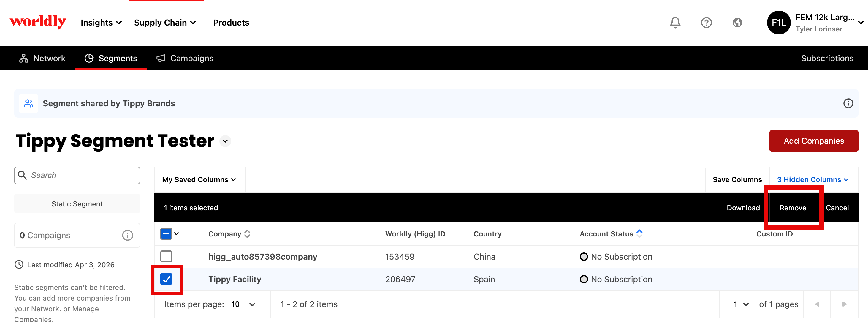The width and height of the screenshot is (868, 322).
Task: Click the Static Segment label
Action: 77,204
